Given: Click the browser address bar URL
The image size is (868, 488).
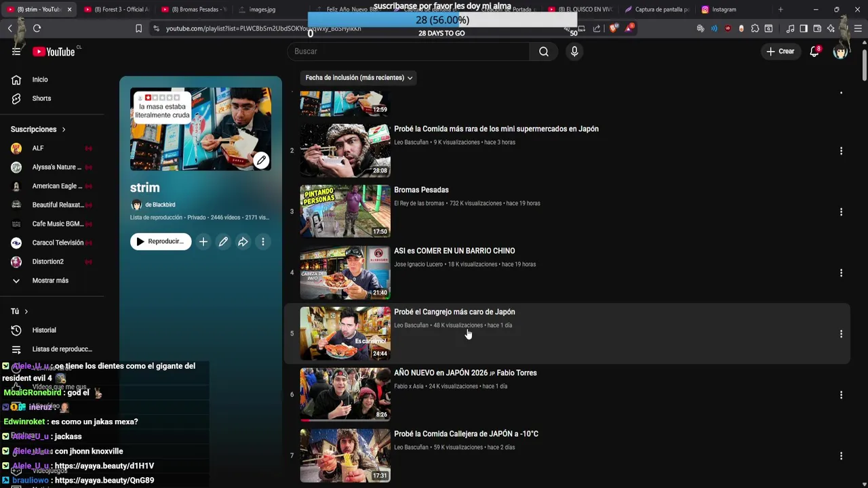Looking at the screenshot, I should click(263, 28).
